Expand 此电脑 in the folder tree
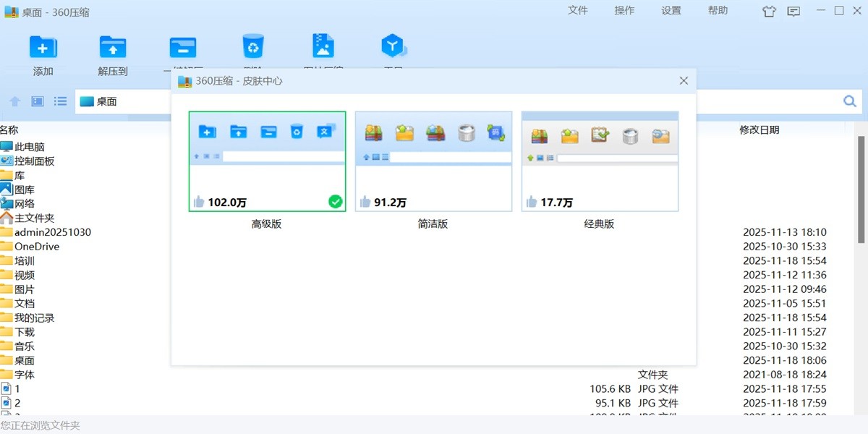The width and height of the screenshot is (868, 434). [27, 146]
